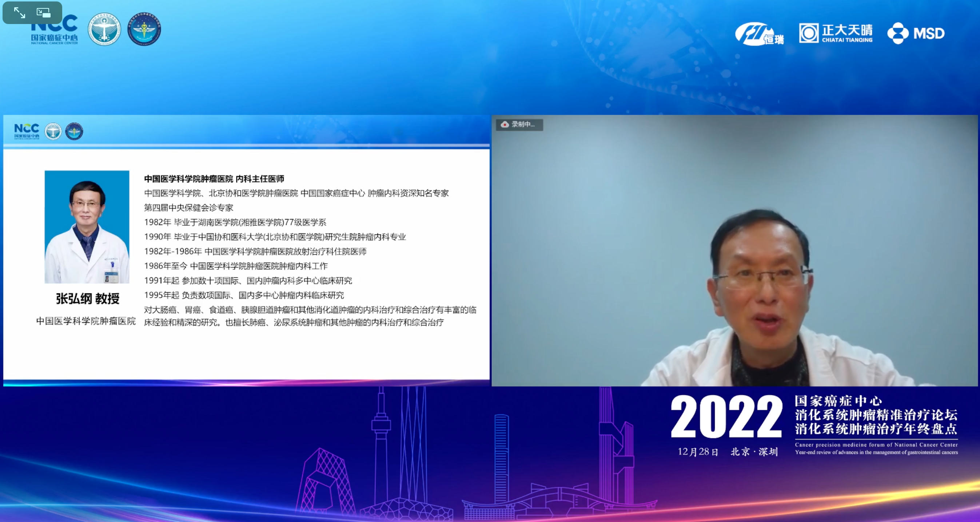This screenshot has width=980, height=522.
Task: Click the 北京·深圳 location text
Action: click(754, 452)
